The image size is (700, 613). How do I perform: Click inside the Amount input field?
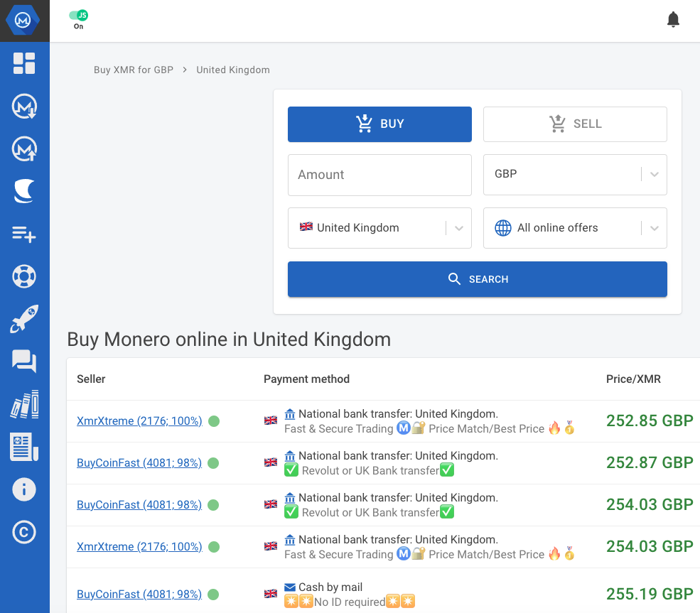[x=379, y=175]
